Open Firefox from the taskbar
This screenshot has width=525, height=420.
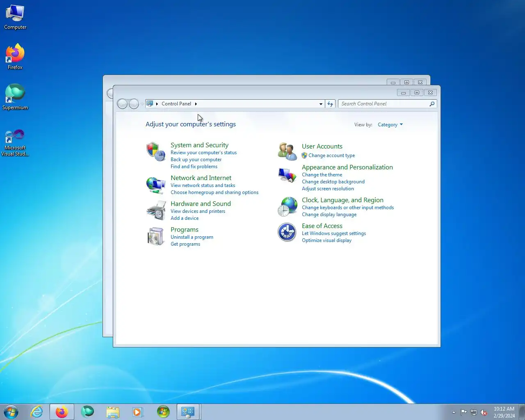point(62,412)
